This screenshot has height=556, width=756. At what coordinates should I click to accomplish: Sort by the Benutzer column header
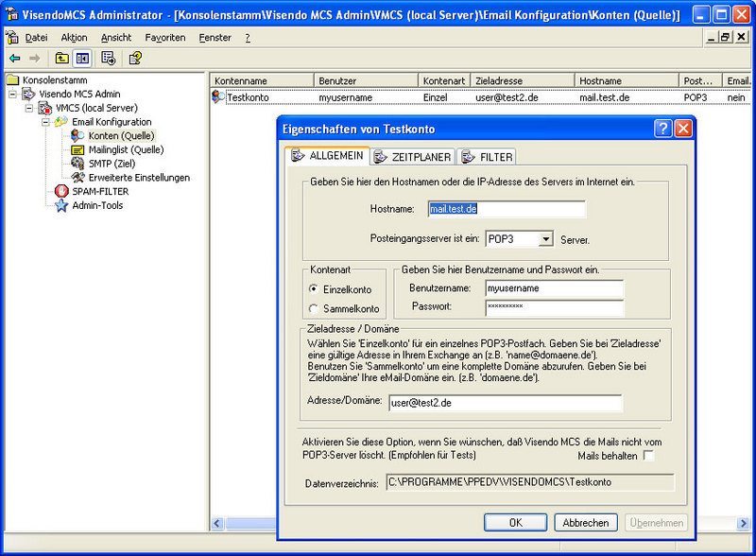[x=366, y=80]
